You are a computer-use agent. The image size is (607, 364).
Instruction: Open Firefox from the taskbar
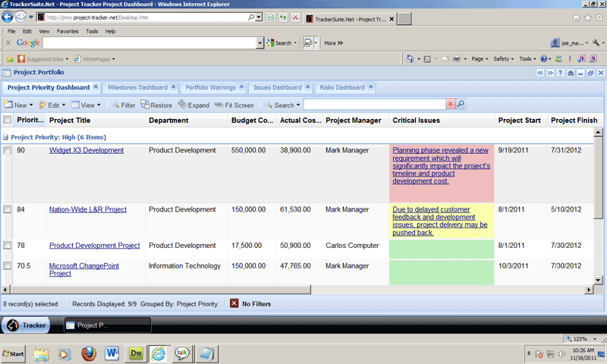pyautogui.click(x=89, y=353)
